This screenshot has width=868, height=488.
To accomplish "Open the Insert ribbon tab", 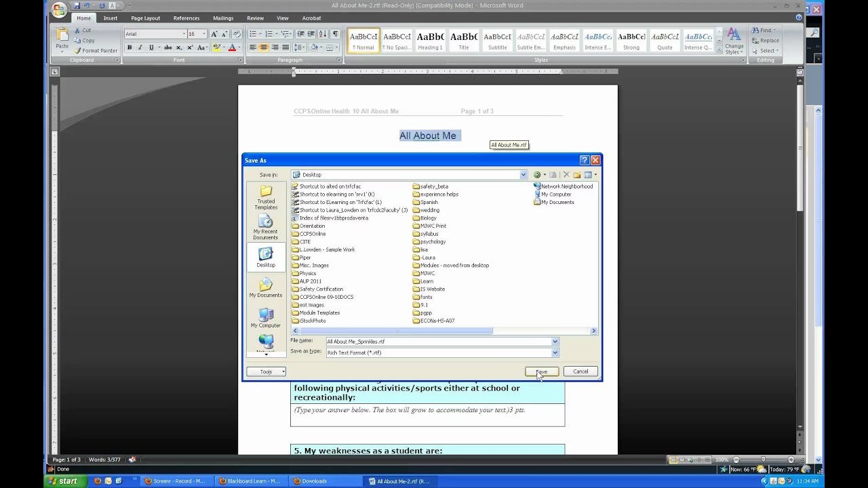I will [111, 18].
